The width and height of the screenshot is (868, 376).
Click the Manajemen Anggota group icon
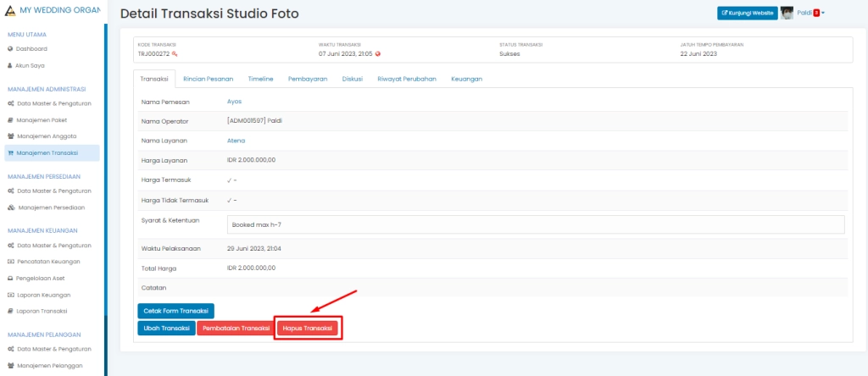(10, 136)
